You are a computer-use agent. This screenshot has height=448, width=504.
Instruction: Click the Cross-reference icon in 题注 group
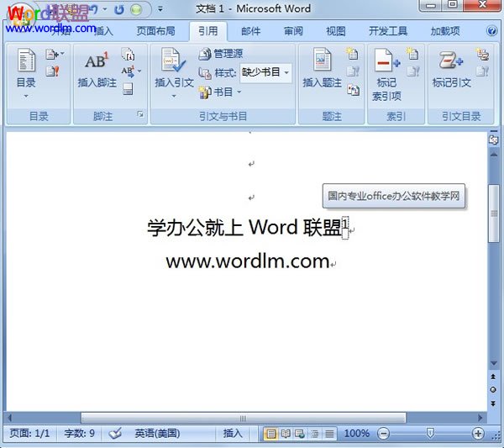point(353,90)
